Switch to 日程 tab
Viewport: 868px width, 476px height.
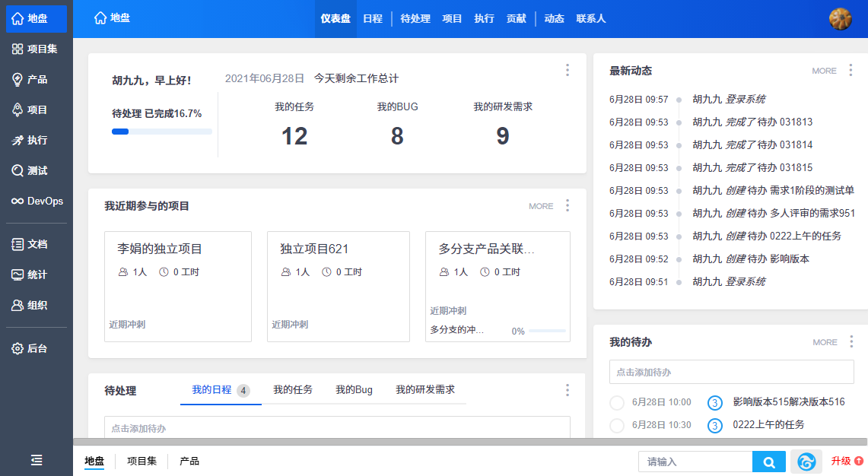[x=373, y=19]
